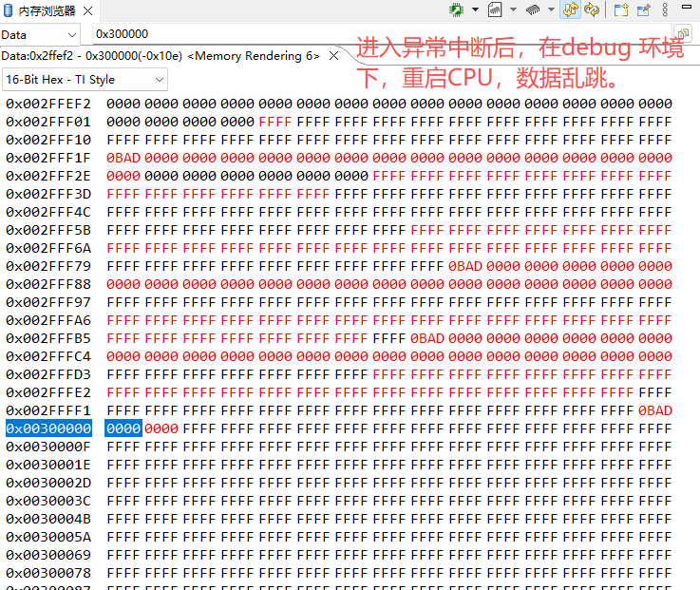Select address 0x0030005A row label
The width and height of the screenshot is (700, 590).
(x=48, y=537)
